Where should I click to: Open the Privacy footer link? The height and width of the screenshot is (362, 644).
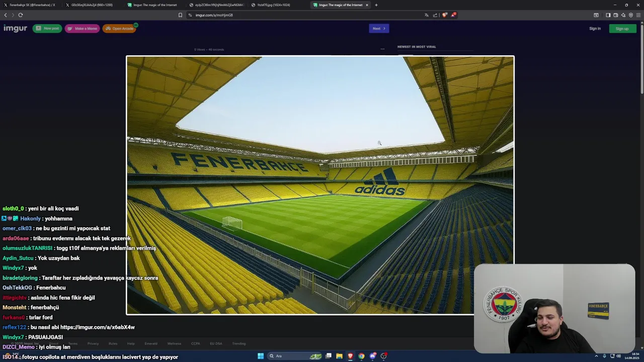pyautogui.click(x=93, y=343)
